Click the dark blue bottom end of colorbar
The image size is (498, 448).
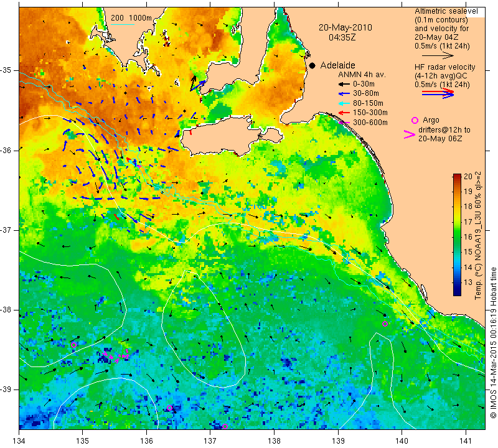pos(457,293)
